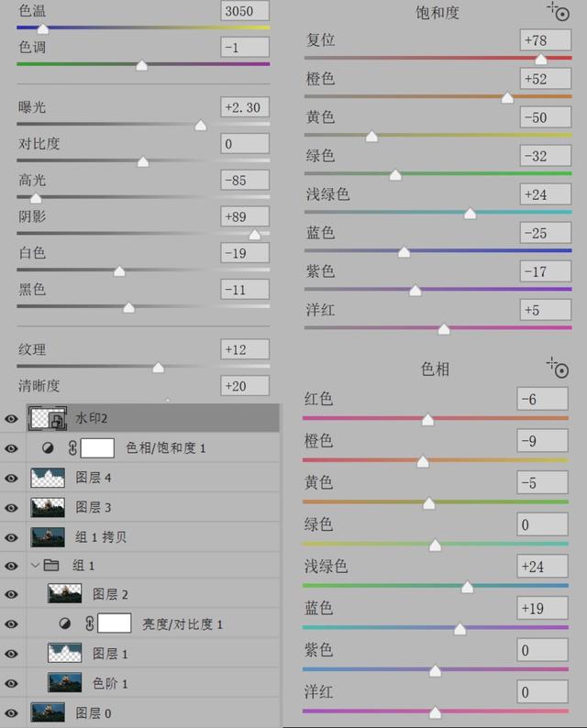Hide the 水印2 layer
The image size is (587, 728).
(x=11, y=419)
